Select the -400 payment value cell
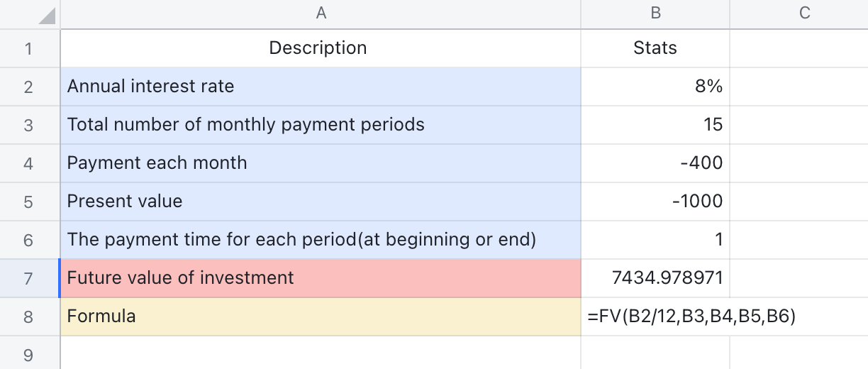 (x=655, y=163)
